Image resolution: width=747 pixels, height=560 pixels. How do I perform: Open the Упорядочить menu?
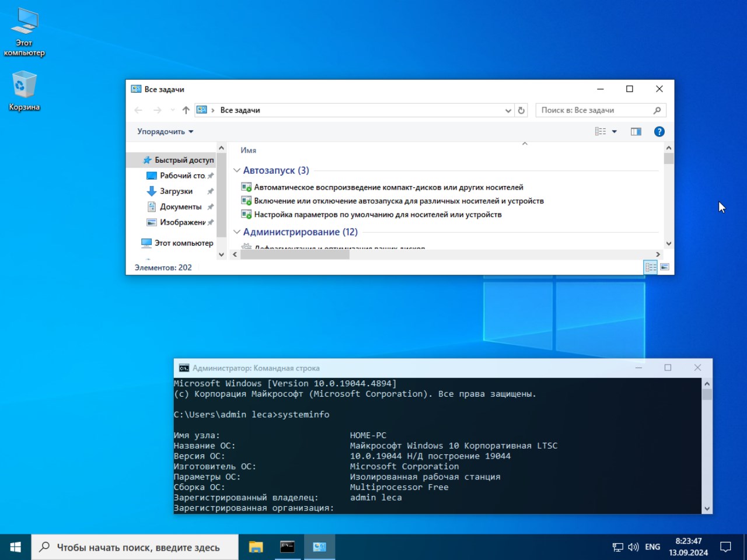pos(165,132)
